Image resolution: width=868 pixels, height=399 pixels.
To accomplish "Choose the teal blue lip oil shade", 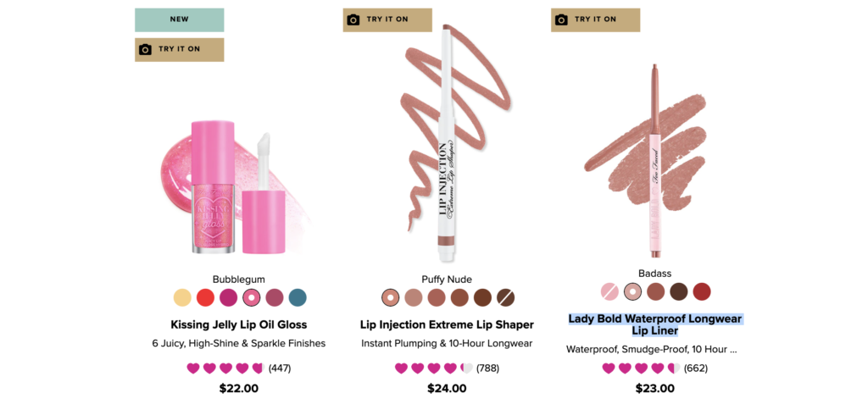I will [298, 297].
